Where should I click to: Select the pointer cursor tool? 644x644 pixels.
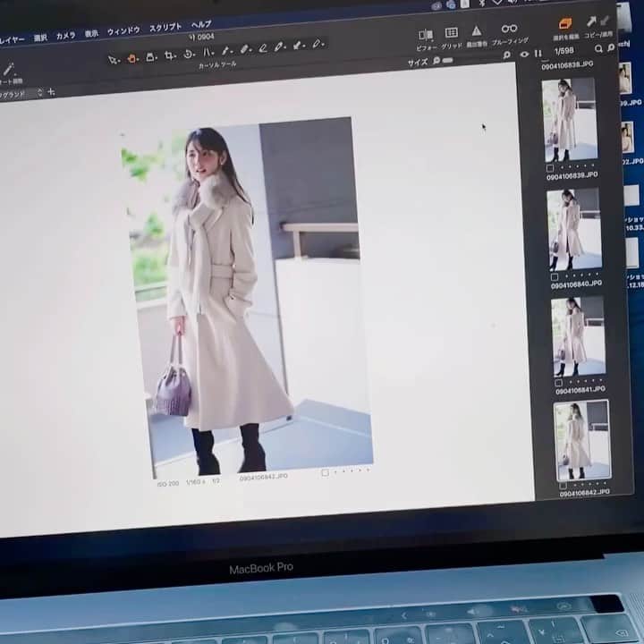pos(113,60)
